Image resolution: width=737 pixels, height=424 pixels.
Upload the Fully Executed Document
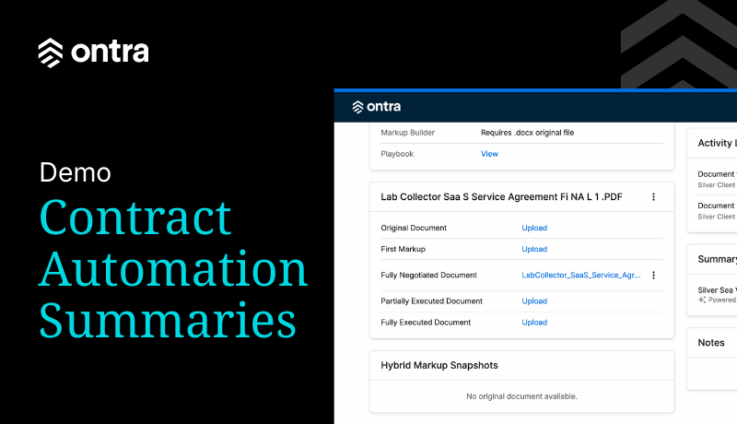point(534,322)
